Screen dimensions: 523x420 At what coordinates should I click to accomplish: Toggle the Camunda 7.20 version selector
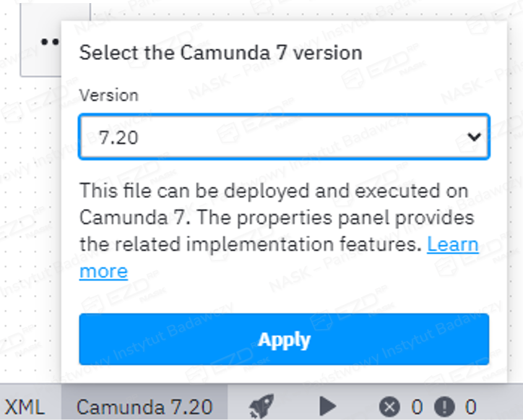point(144,406)
